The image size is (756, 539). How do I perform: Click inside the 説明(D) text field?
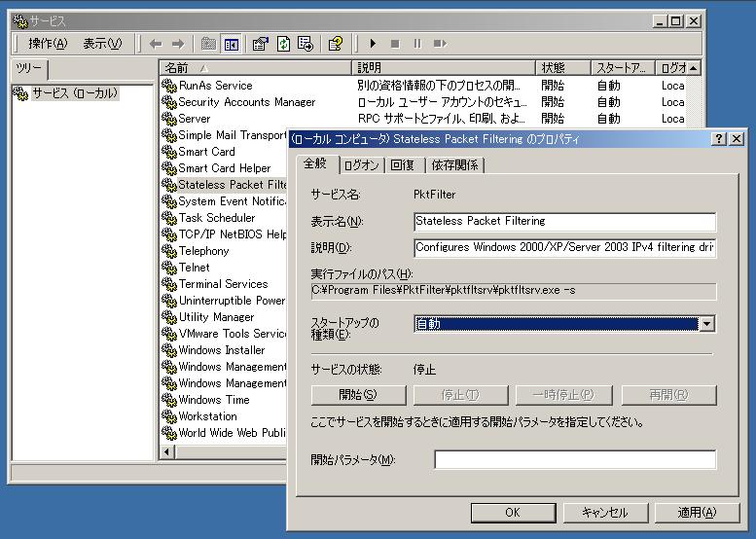coord(564,247)
